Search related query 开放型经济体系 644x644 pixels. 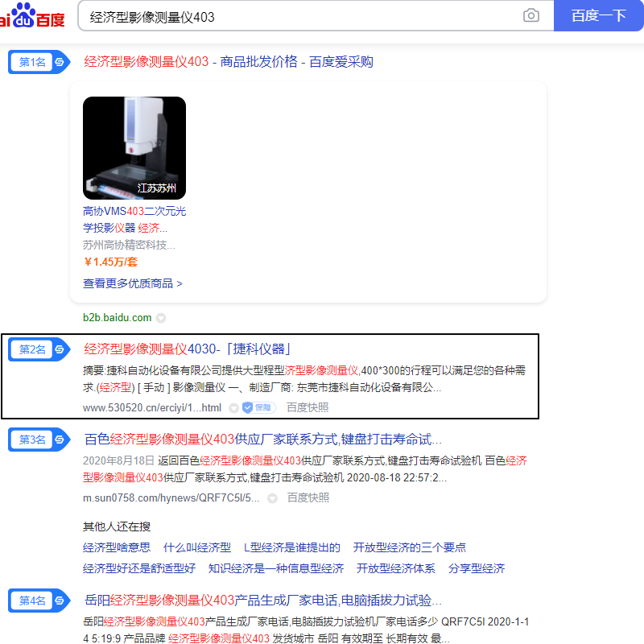click(396, 568)
